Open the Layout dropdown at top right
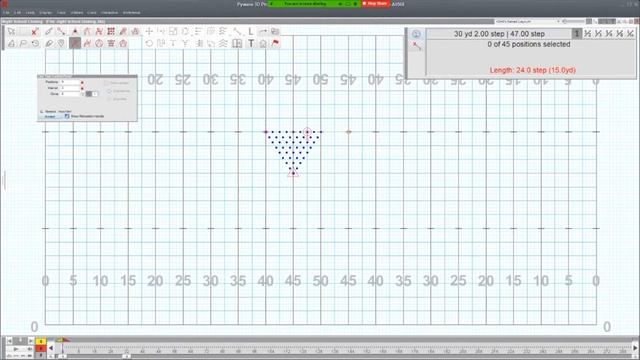The height and width of the screenshot is (360, 640). point(527,21)
